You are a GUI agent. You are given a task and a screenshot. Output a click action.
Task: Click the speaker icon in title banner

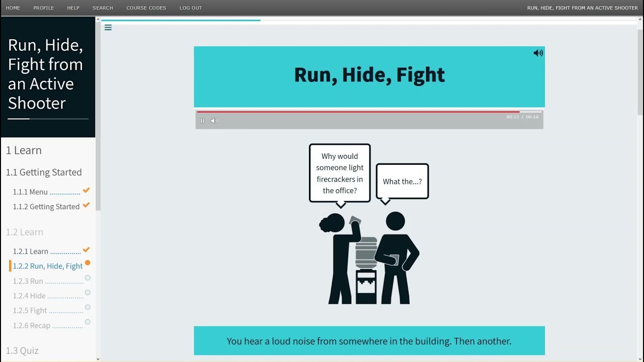pos(538,53)
